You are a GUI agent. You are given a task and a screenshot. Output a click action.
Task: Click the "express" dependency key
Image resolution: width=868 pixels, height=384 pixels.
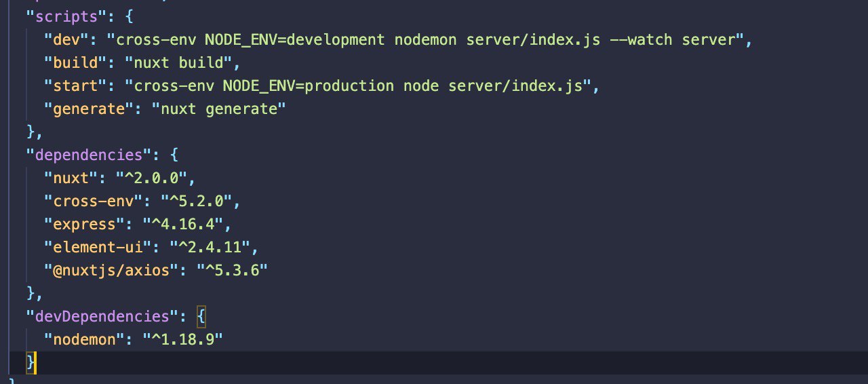coord(84,225)
